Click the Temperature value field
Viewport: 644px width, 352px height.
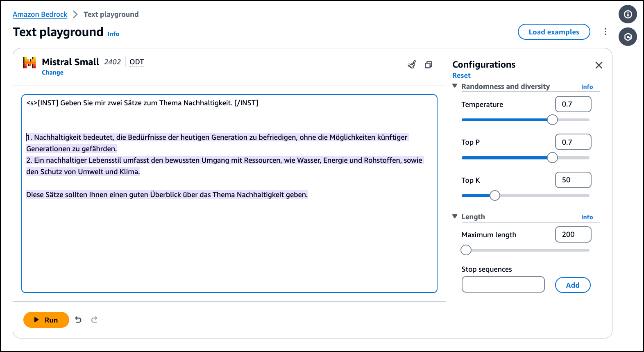point(573,104)
